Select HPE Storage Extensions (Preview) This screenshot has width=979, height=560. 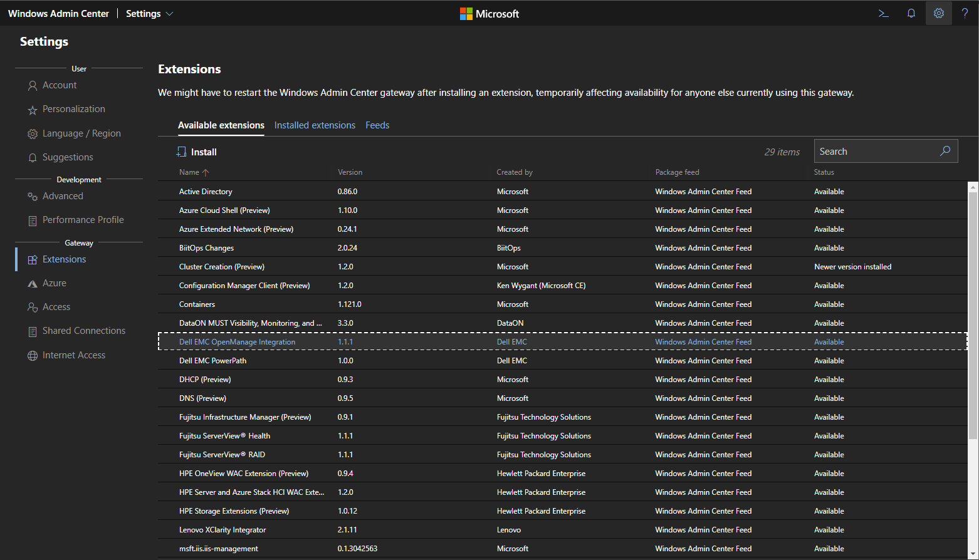(563, 511)
